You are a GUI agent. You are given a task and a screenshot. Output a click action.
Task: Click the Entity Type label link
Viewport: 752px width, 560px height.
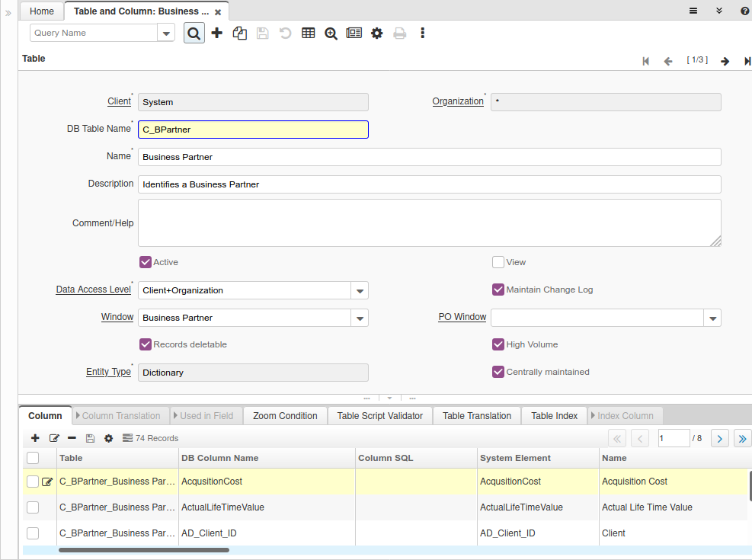(x=108, y=372)
